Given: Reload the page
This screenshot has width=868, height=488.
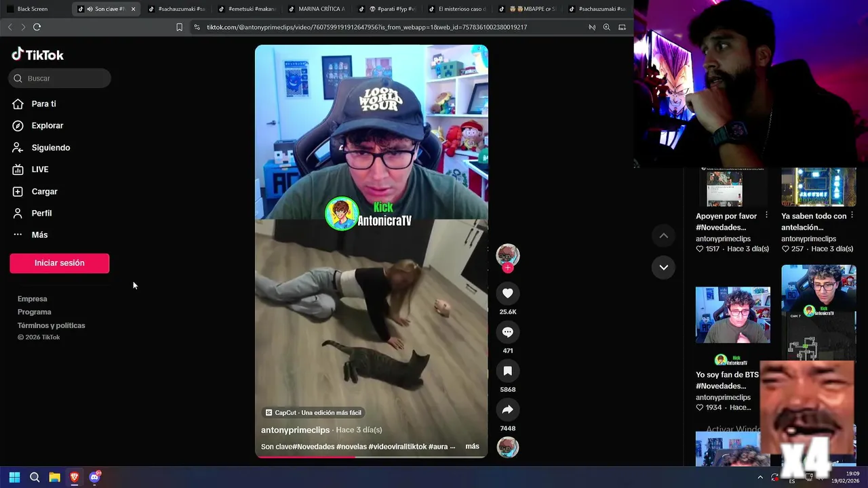Looking at the screenshot, I should click(x=37, y=27).
